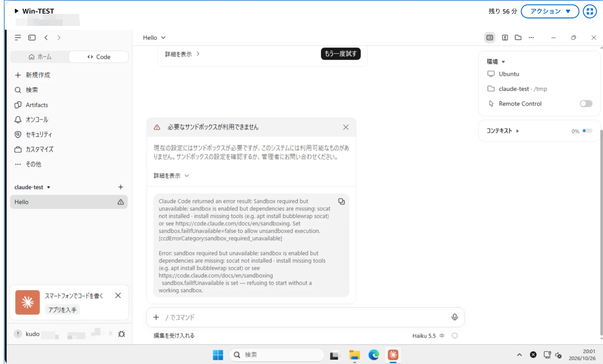Viewport: 603px width, 364px height.
Task: Open the bug report icon near kudo
Action: (122, 334)
